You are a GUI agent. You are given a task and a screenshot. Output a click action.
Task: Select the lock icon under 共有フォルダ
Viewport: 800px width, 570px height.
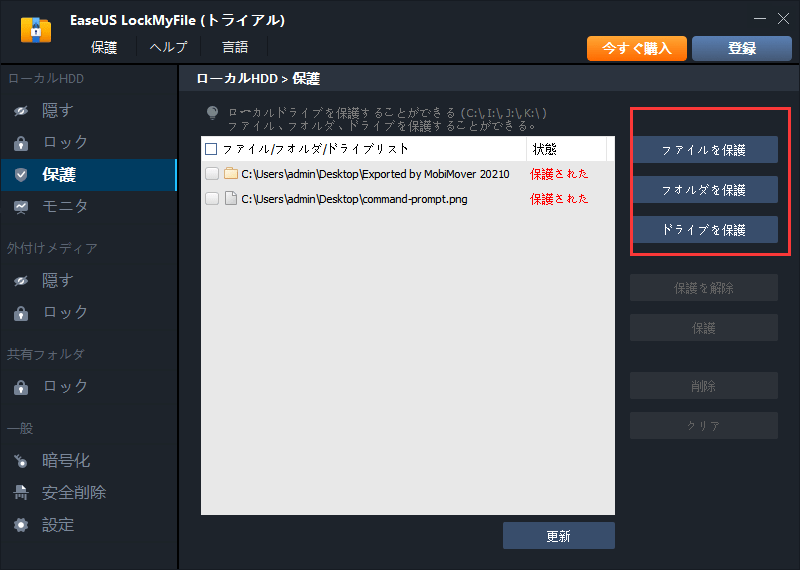[x=21, y=387]
